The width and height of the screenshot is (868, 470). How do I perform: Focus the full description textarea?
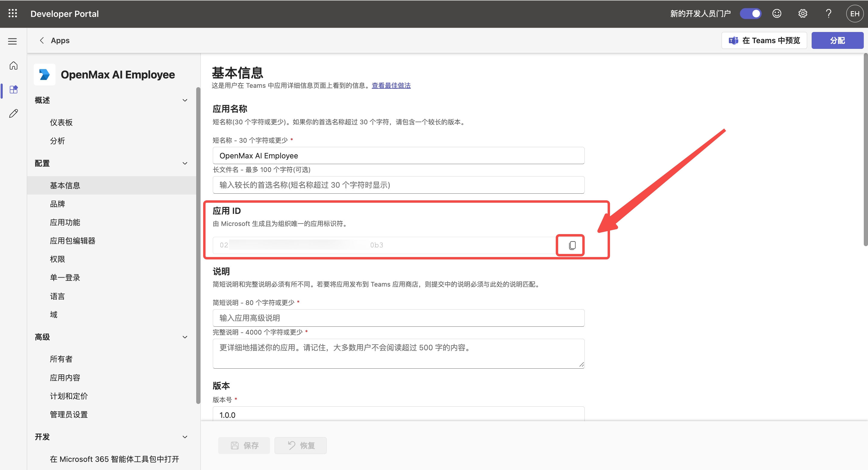tap(398, 354)
